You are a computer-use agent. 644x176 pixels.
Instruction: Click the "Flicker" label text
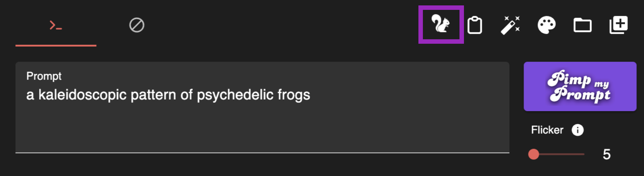click(x=547, y=130)
